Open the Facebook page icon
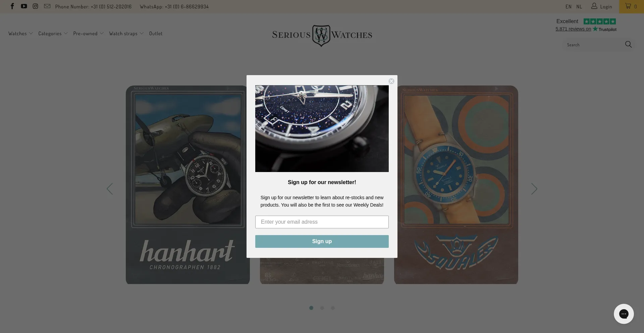Viewport: 644px width, 333px height. point(12,6)
